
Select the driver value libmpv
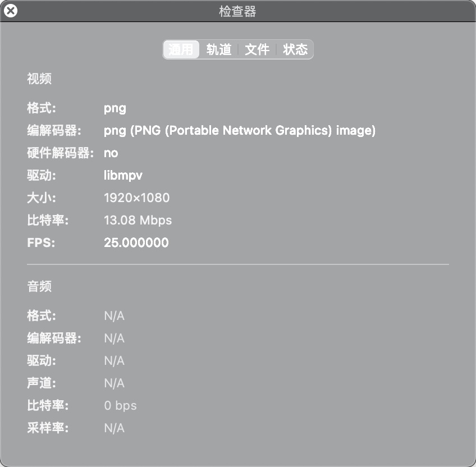coord(123,176)
